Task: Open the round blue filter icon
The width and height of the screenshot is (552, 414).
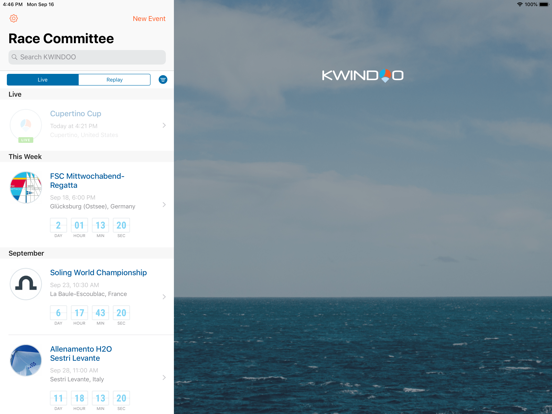Action: (163, 80)
